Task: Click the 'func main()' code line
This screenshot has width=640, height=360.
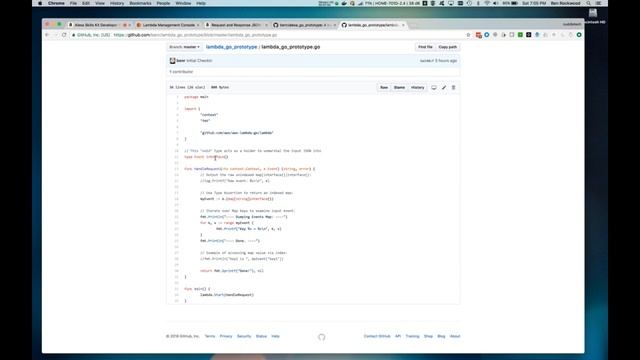Action: (197, 289)
